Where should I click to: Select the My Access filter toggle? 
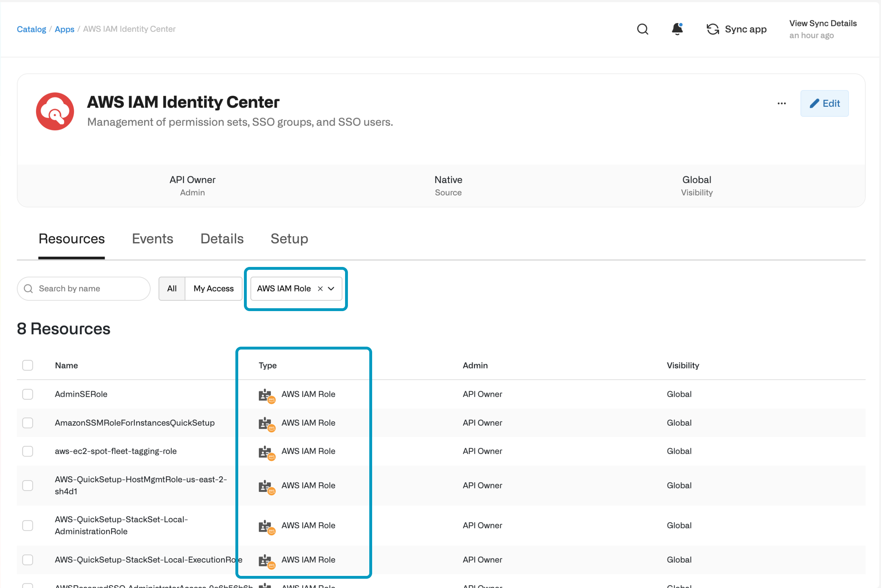click(213, 288)
